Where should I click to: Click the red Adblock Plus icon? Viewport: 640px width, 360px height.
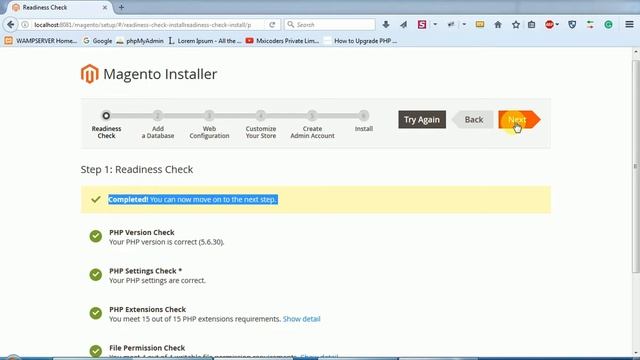pyautogui.click(x=549, y=24)
